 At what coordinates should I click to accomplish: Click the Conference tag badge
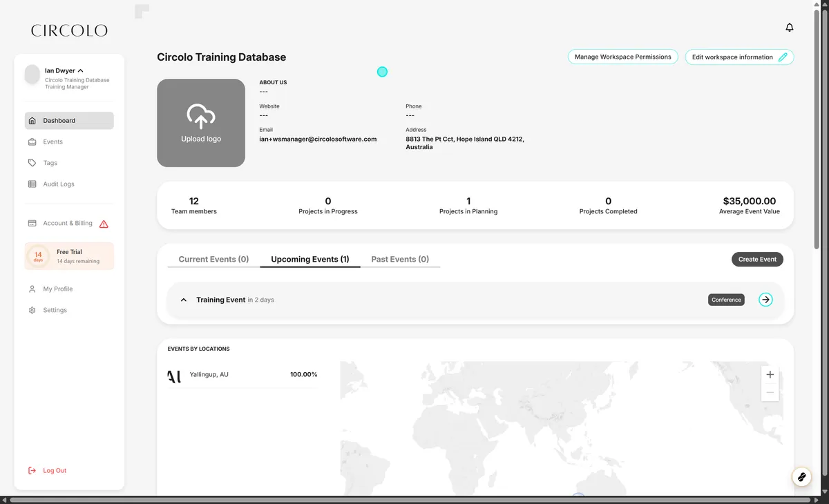[x=726, y=300]
